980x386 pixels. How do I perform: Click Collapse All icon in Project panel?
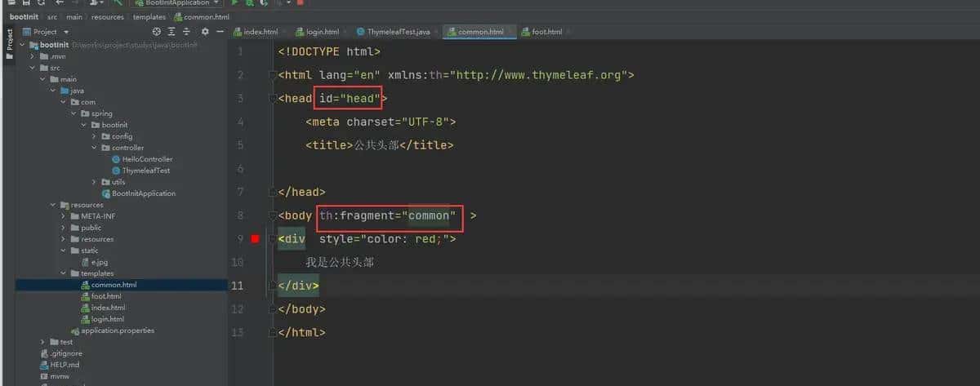click(188, 31)
